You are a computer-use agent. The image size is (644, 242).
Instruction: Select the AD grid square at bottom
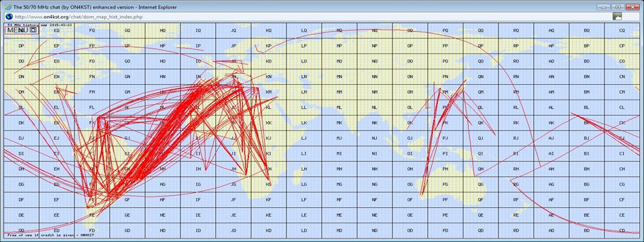[x=551, y=230]
